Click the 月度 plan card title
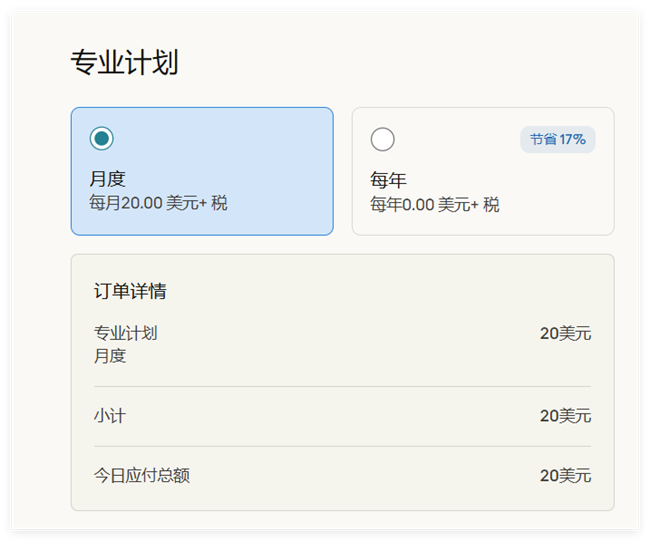The height and width of the screenshot is (541, 650). coord(107,179)
